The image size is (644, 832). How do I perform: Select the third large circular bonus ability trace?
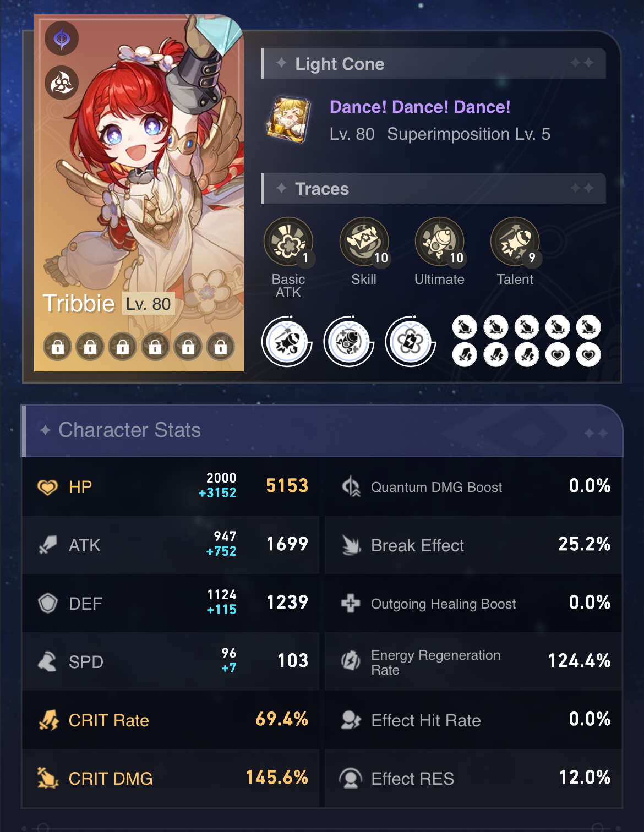(411, 342)
